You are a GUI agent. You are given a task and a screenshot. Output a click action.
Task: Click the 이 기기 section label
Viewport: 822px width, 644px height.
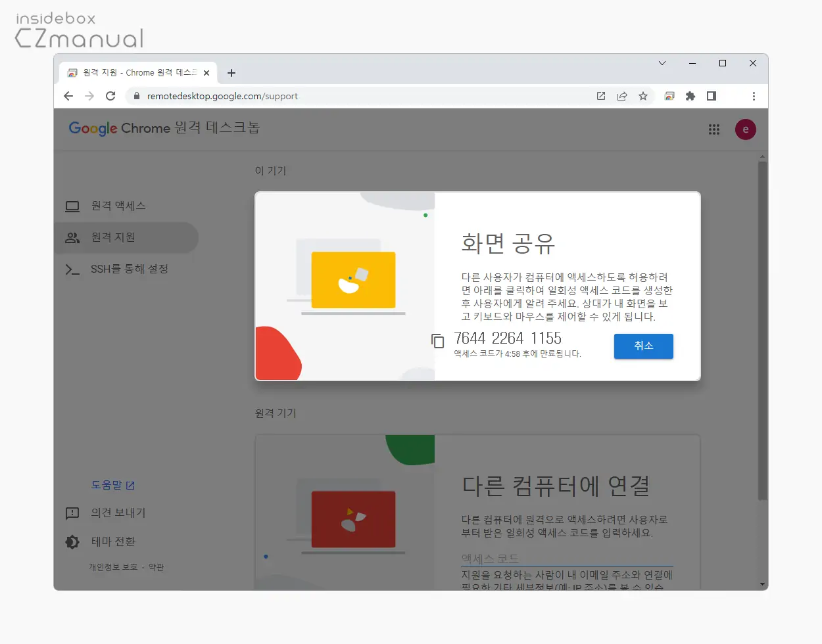[271, 170]
